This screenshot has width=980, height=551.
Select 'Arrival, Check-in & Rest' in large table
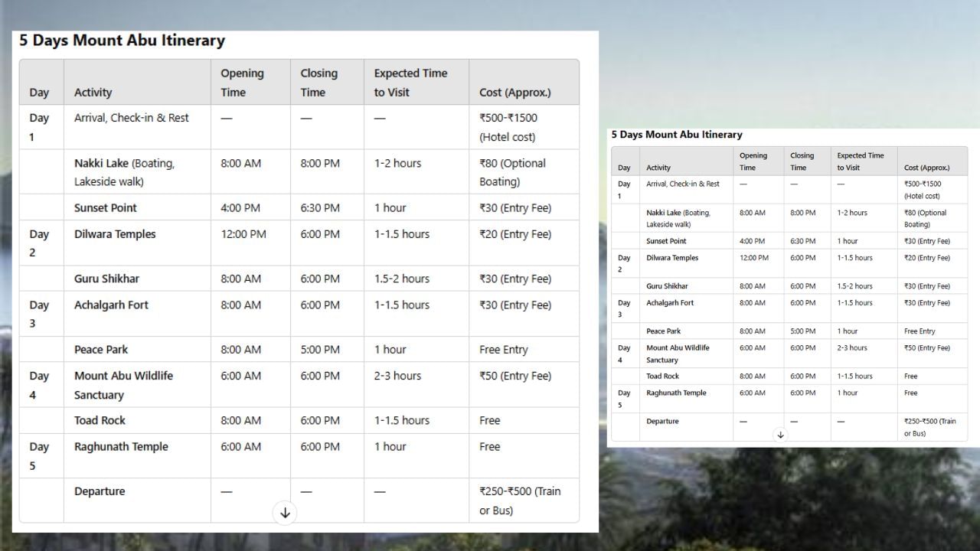click(132, 118)
